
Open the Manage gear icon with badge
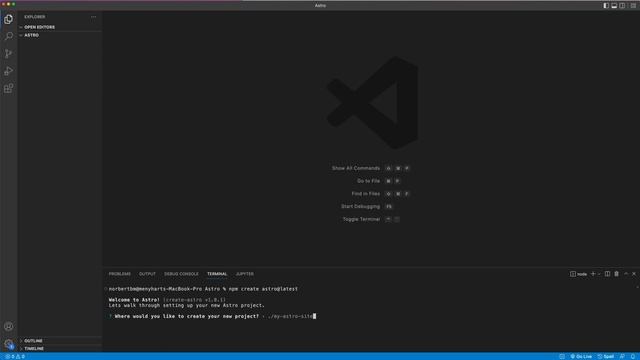(x=8, y=344)
